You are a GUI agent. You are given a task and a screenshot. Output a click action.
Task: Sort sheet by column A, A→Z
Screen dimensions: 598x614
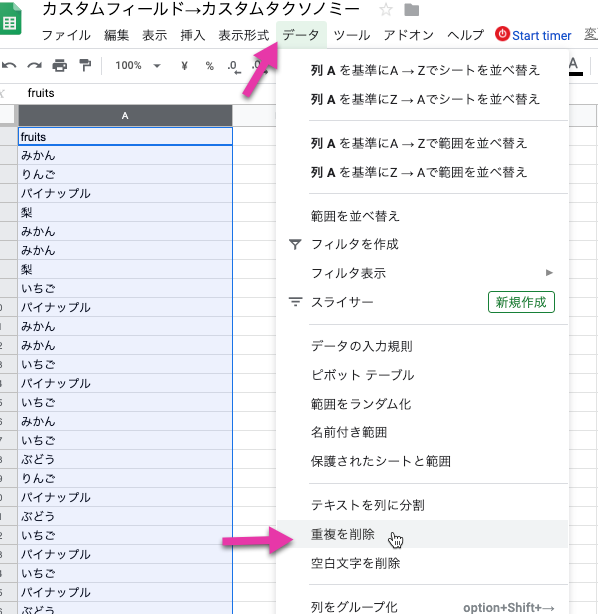click(x=422, y=70)
